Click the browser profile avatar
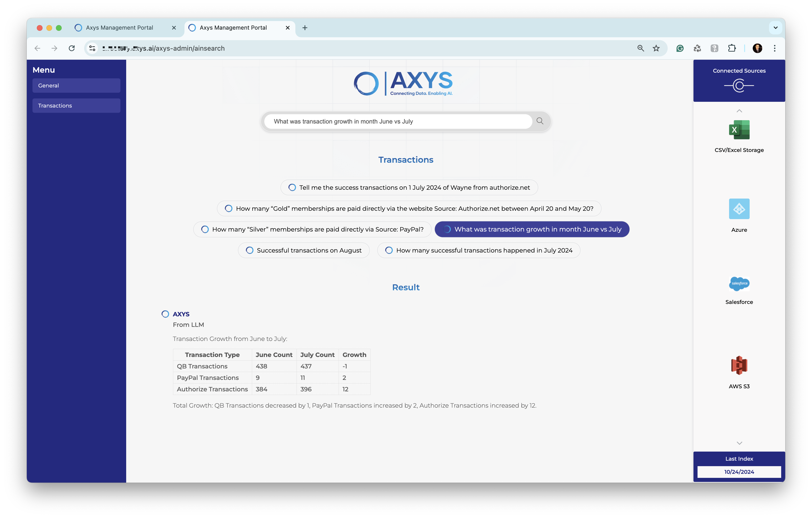This screenshot has width=812, height=518. coord(758,48)
